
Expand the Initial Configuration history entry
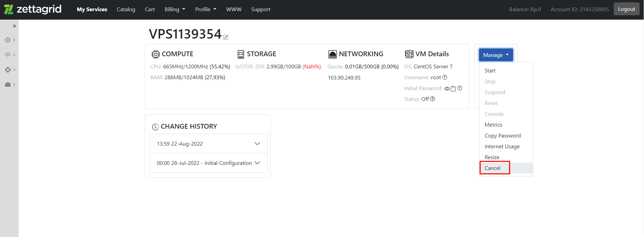[x=209, y=163]
